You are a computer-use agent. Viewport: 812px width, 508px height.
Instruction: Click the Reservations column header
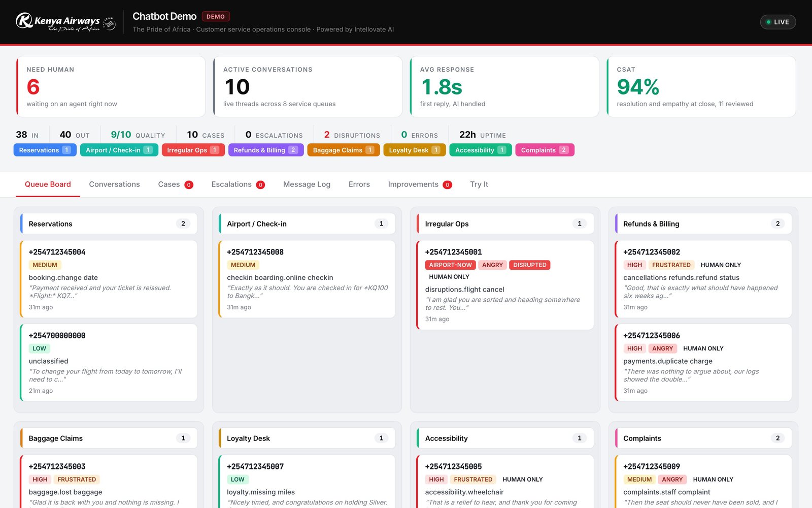point(109,224)
